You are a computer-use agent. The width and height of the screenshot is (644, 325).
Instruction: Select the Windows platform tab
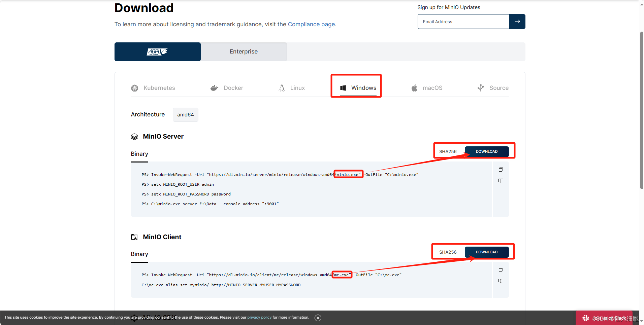coord(358,88)
